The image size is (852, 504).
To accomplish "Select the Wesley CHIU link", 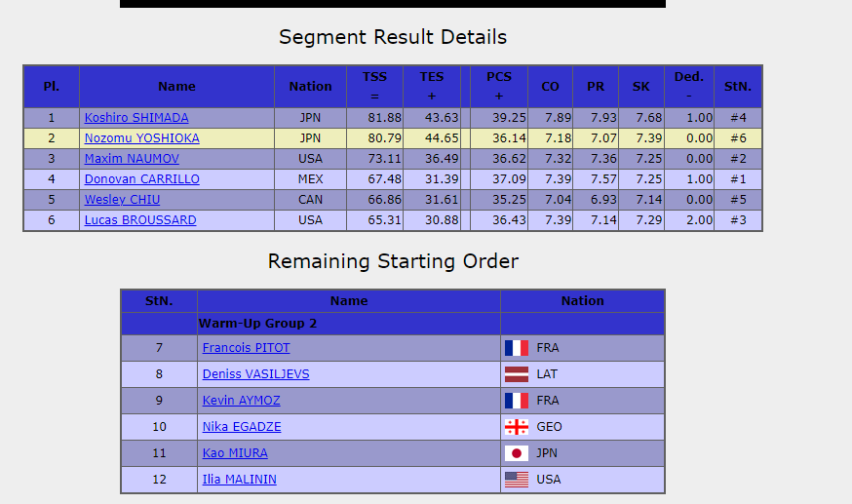I will click(122, 200).
